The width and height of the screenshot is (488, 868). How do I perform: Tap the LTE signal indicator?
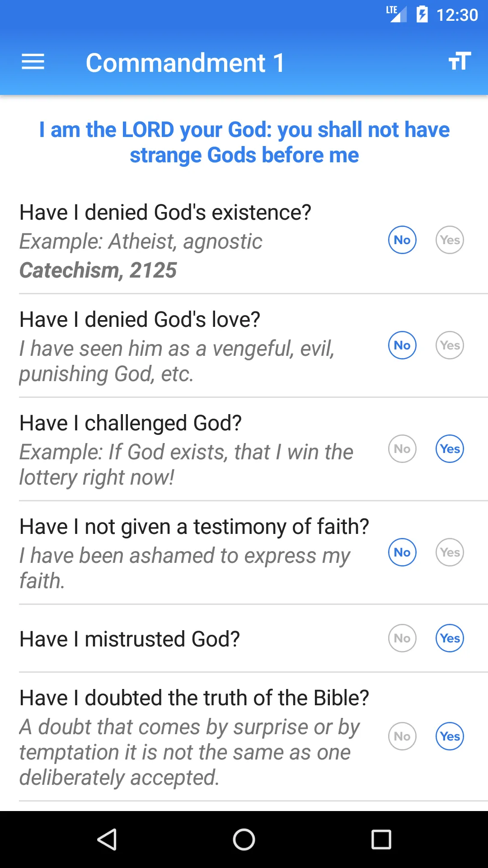click(396, 14)
